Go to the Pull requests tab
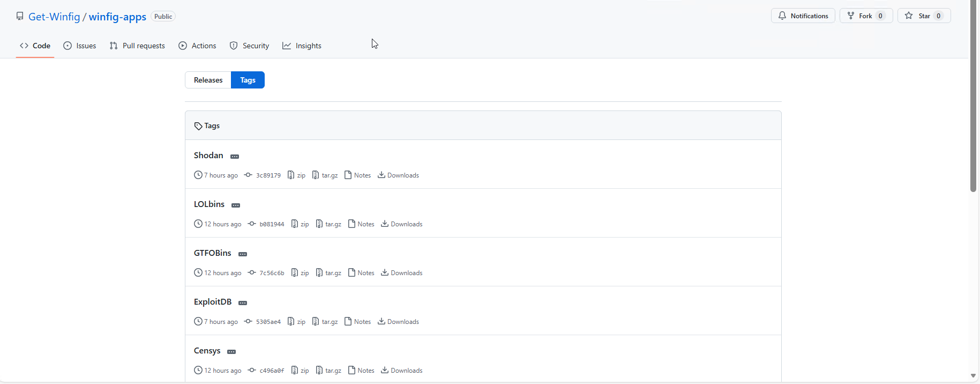The image size is (980, 384). click(137, 46)
